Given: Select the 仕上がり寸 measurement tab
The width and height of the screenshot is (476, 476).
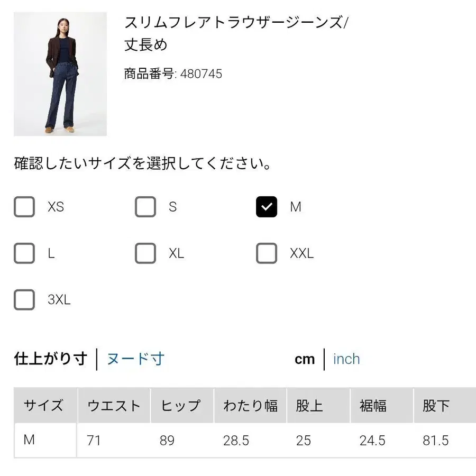Looking at the screenshot, I should click(50, 359).
